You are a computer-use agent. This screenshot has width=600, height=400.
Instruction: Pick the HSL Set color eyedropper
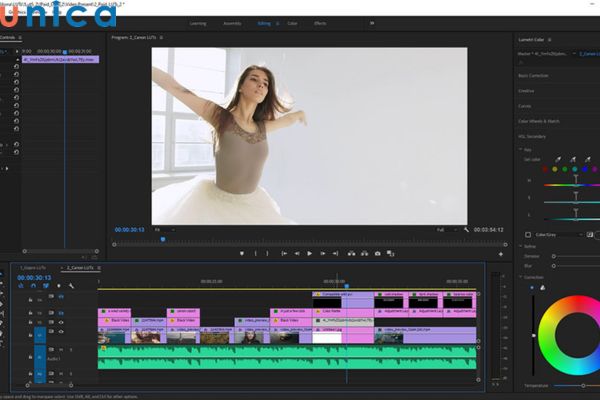pos(558,159)
